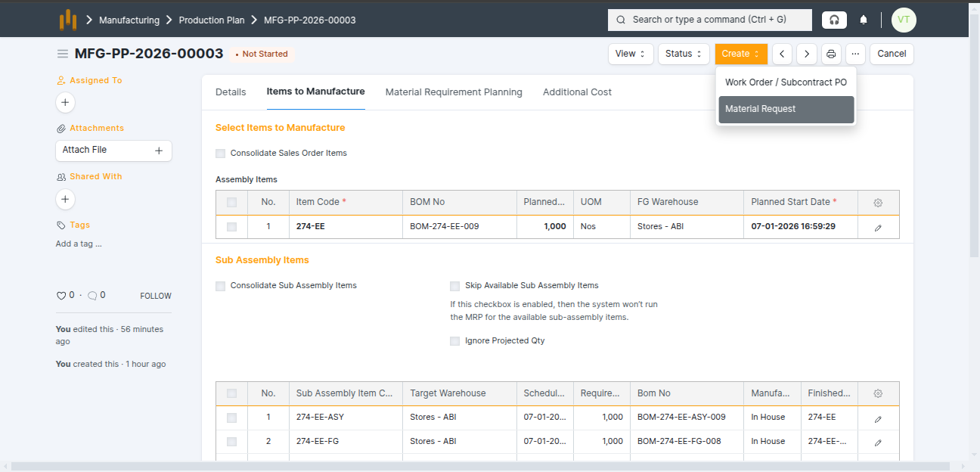Toggle Ignore Projected Qty checkbox
980x472 pixels.
click(455, 341)
